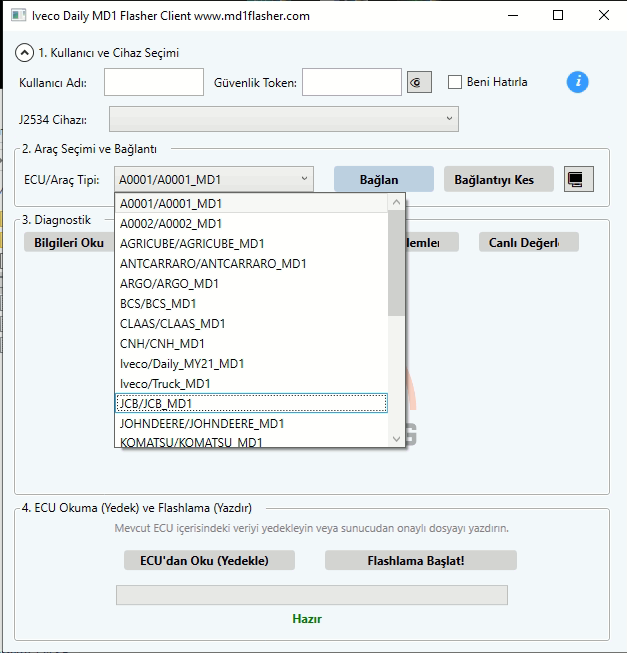Select KOMATSU/KOMATSU_MD1 item
The image size is (627, 653).
coord(251,441)
